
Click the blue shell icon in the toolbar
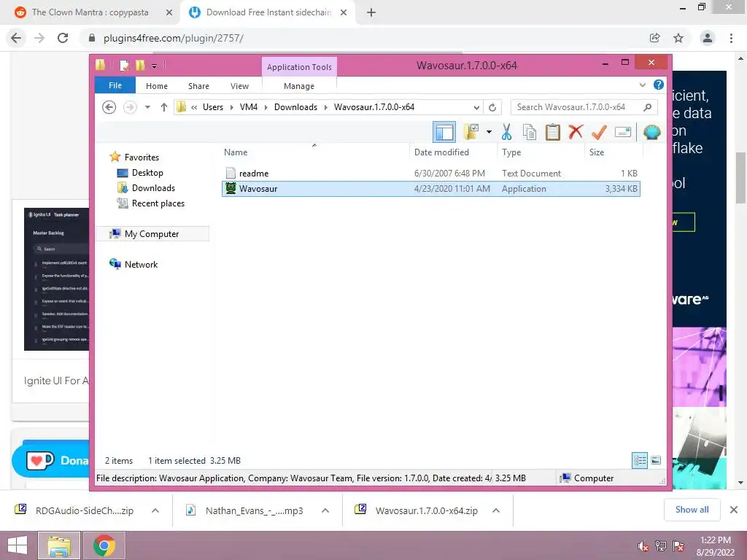(651, 132)
